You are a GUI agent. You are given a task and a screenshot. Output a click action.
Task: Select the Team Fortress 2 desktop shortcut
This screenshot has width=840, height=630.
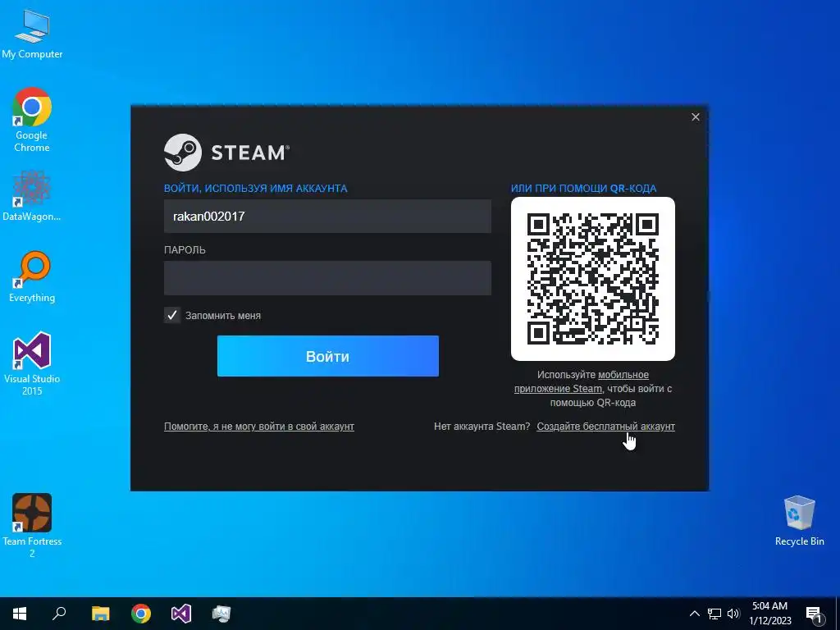[x=32, y=526]
